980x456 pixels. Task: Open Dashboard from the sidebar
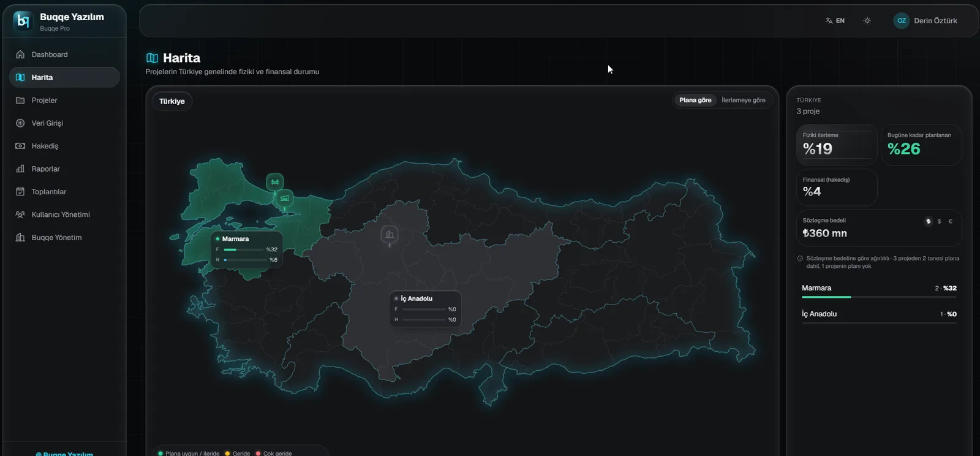pyautogui.click(x=64, y=55)
